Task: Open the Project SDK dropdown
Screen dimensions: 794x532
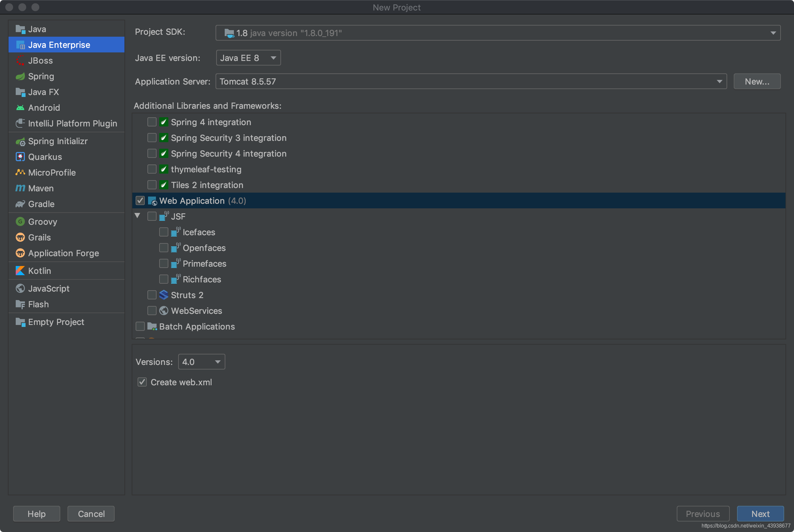Action: tap(498, 33)
